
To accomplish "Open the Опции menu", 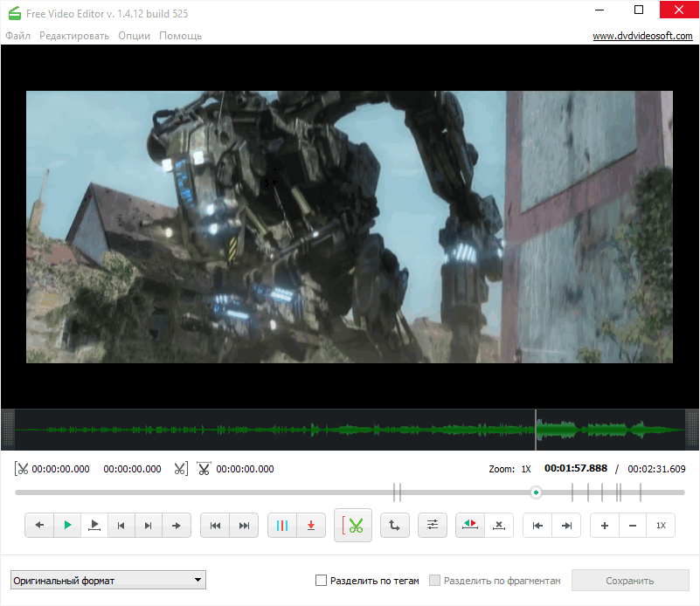I will [134, 36].
